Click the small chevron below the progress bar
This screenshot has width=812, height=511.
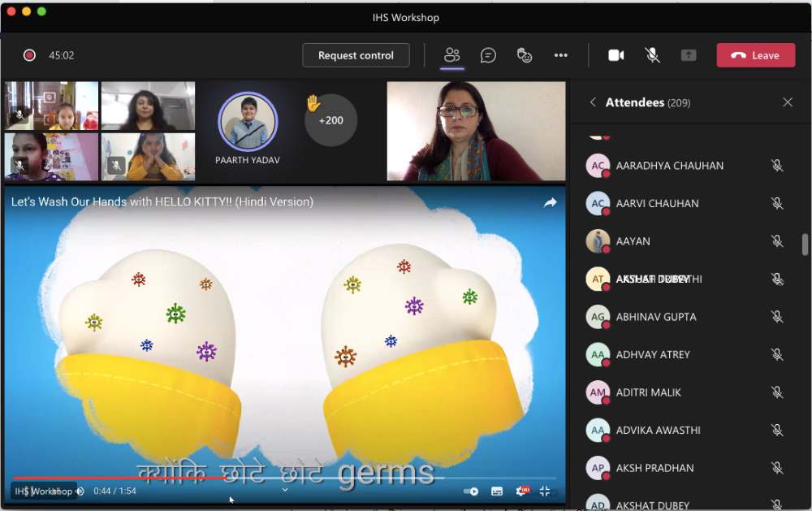[x=285, y=490]
